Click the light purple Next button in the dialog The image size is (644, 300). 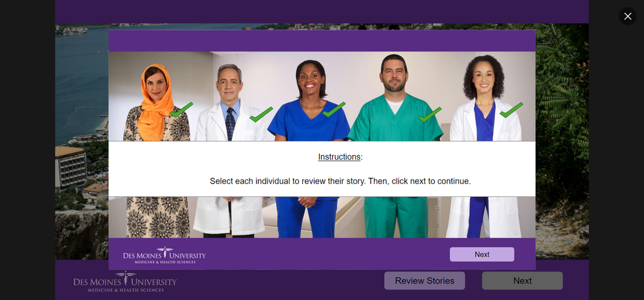(482, 254)
